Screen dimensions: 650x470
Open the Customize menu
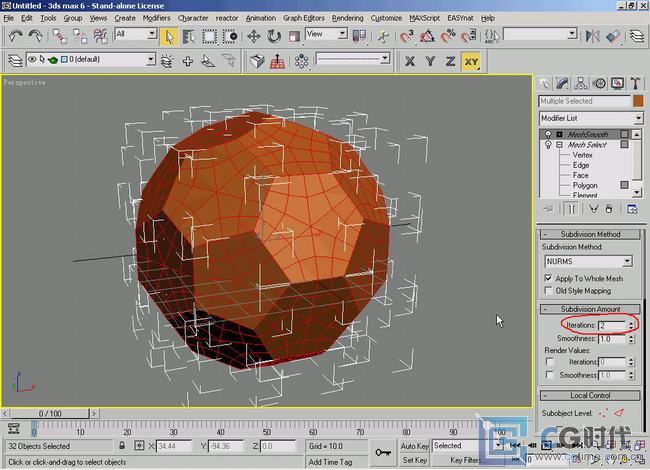pos(386,18)
